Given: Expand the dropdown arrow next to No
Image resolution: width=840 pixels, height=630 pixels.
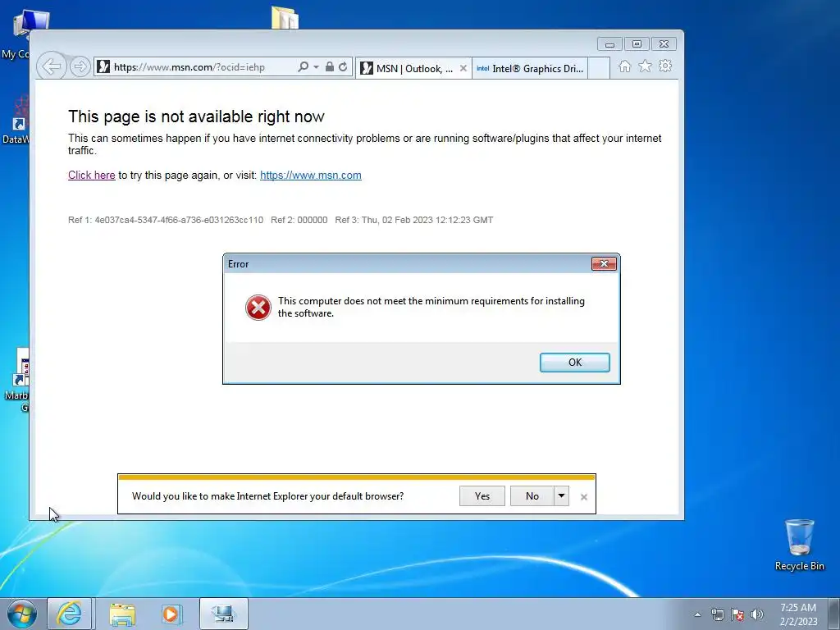Looking at the screenshot, I should point(561,496).
